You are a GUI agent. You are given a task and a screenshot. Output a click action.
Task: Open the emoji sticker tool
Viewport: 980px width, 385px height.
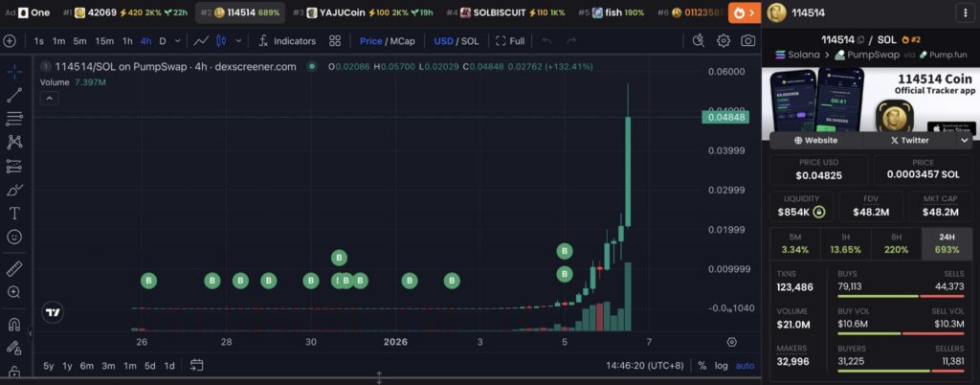point(14,237)
